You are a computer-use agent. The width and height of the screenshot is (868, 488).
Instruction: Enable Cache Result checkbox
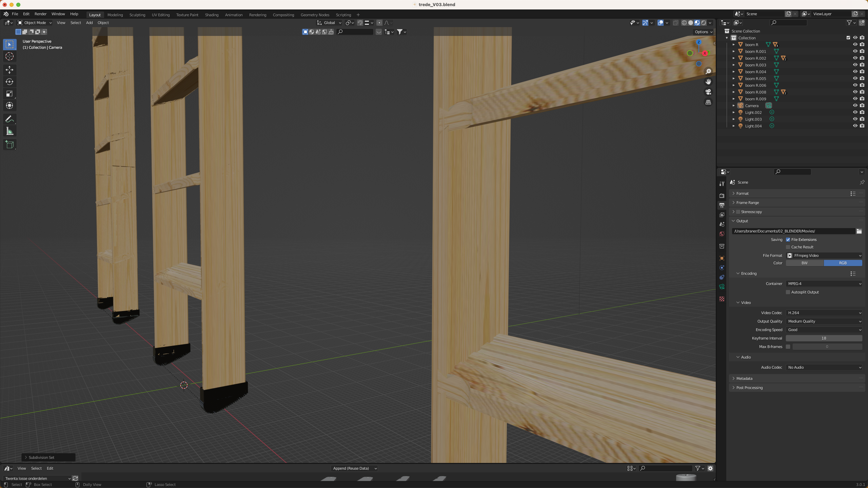[x=788, y=247]
